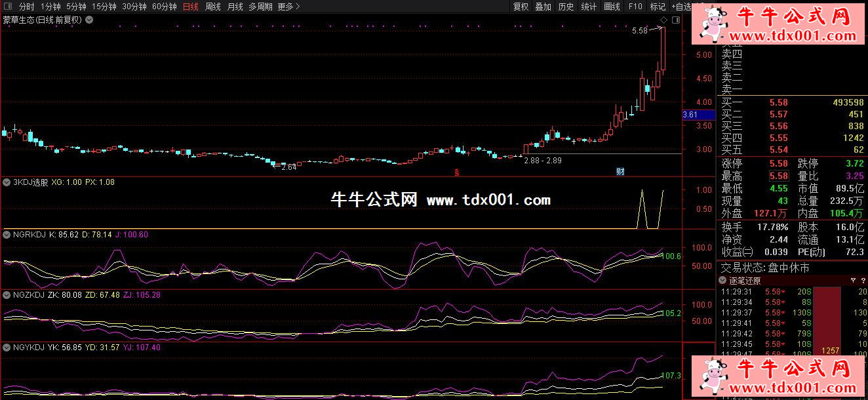The height and width of the screenshot is (400, 868).
Task: Click the 卖四 ask row label
Action: tap(732, 53)
